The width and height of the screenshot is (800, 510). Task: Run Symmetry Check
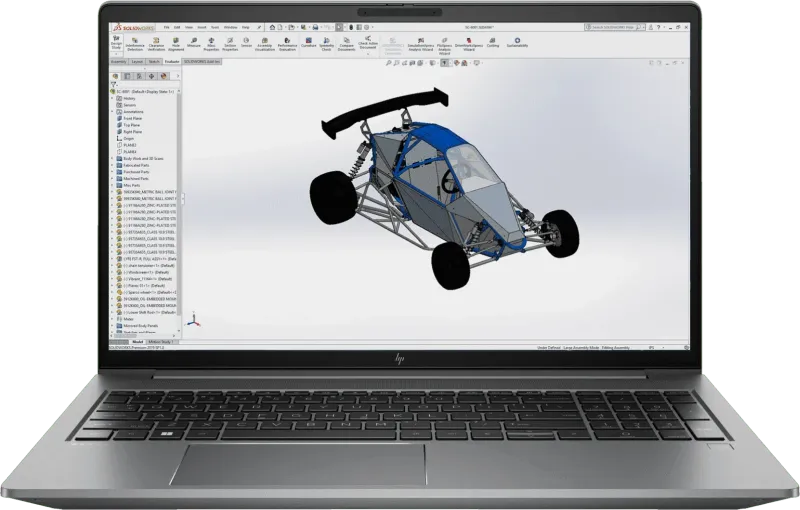point(327,44)
